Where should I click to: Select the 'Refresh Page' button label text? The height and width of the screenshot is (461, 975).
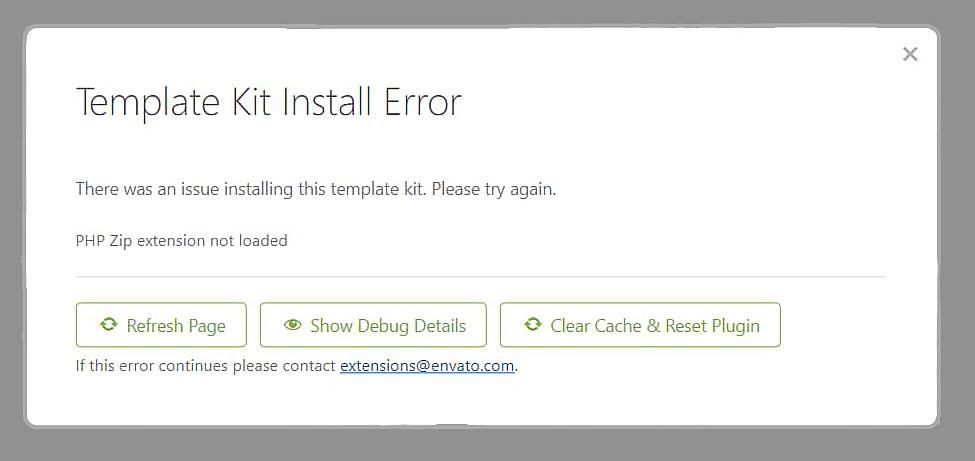[x=176, y=325]
